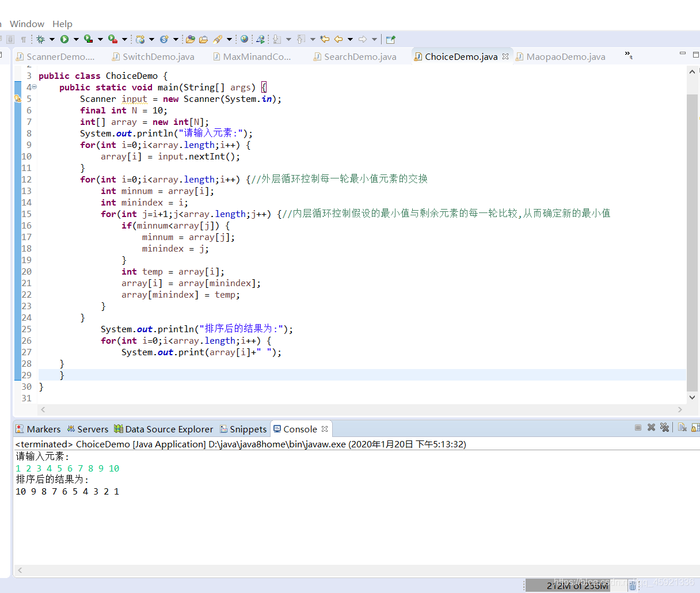Image resolution: width=700 pixels, height=593 pixels.
Task: Open the Snippets view tab
Action: tap(243, 429)
